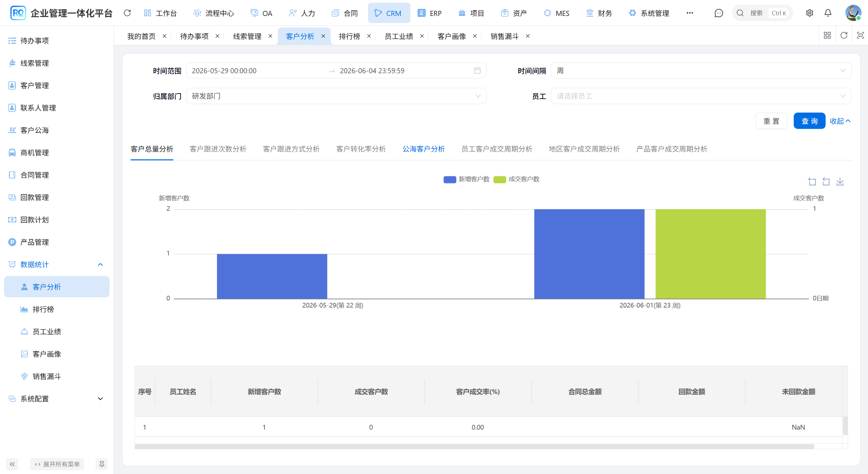Click the more modules ellipsis icon
Viewport: 868px width, 474px height.
click(x=690, y=13)
